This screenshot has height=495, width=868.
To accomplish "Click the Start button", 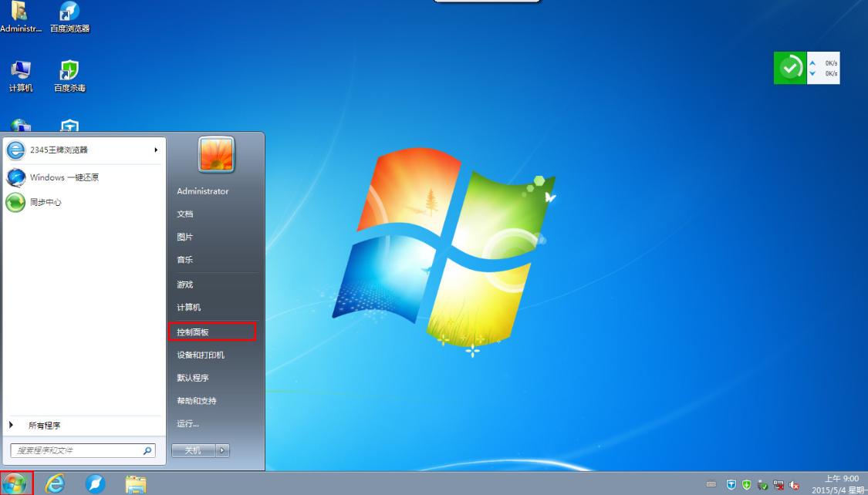I will coord(15,485).
